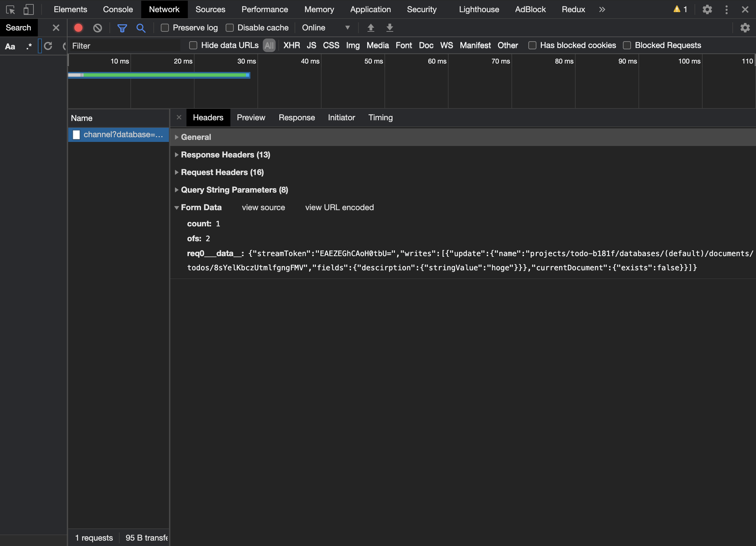Image resolution: width=756 pixels, height=546 pixels.
Task: Toggle the filter funnel icon
Action: [x=122, y=28]
